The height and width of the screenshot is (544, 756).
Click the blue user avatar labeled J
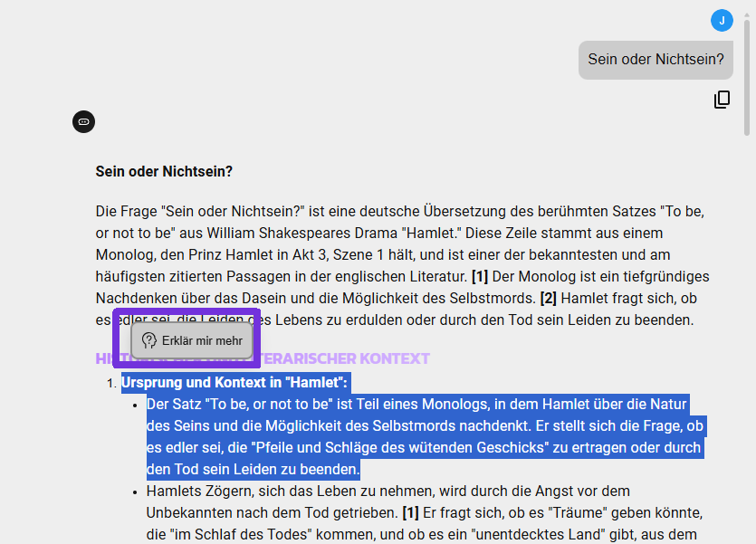(722, 20)
